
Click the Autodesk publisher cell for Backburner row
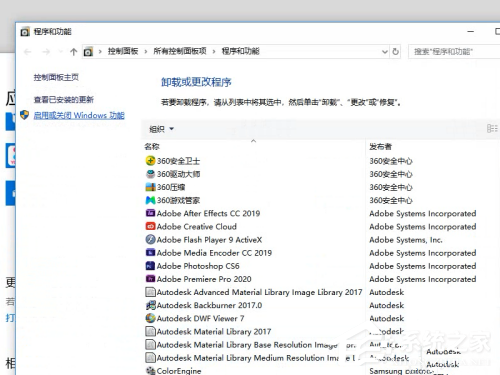[x=387, y=305]
